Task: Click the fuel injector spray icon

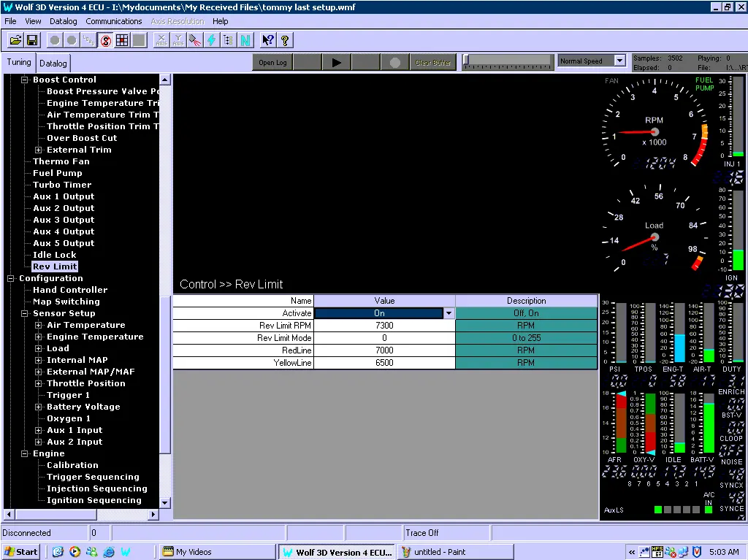Action: [x=195, y=40]
